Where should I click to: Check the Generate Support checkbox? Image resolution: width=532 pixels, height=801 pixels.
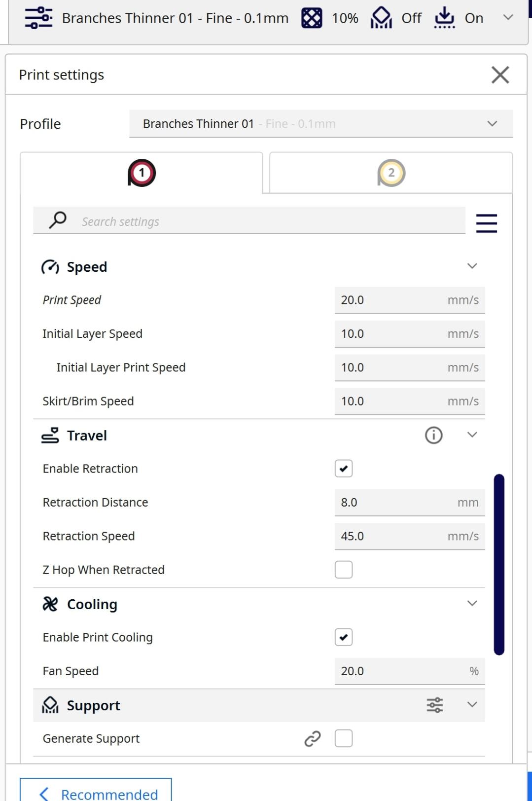coord(344,738)
